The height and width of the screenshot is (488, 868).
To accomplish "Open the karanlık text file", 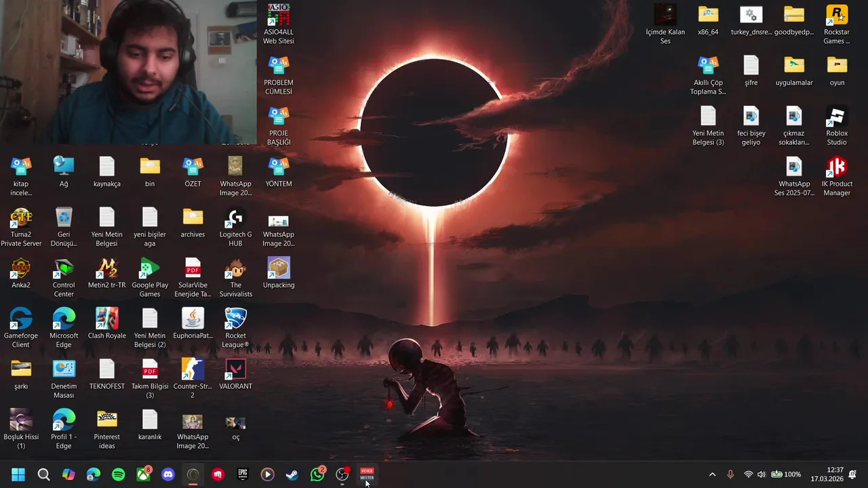I will [x=150, y=425].
